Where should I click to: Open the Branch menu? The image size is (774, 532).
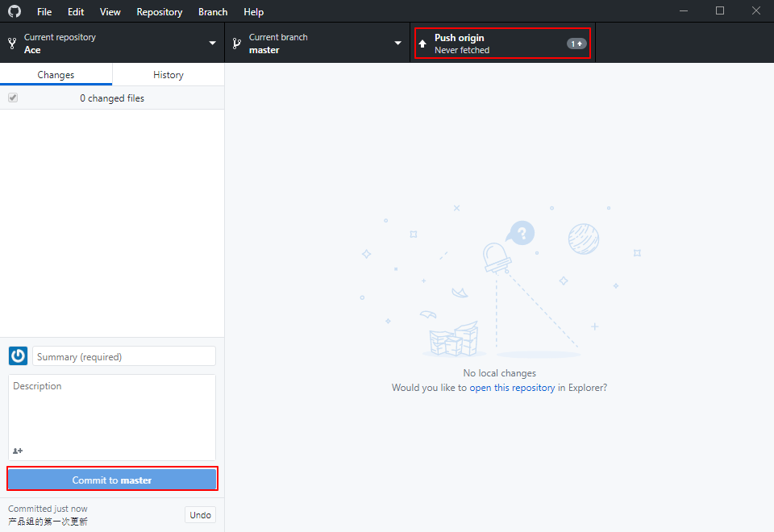click(213, 12)
